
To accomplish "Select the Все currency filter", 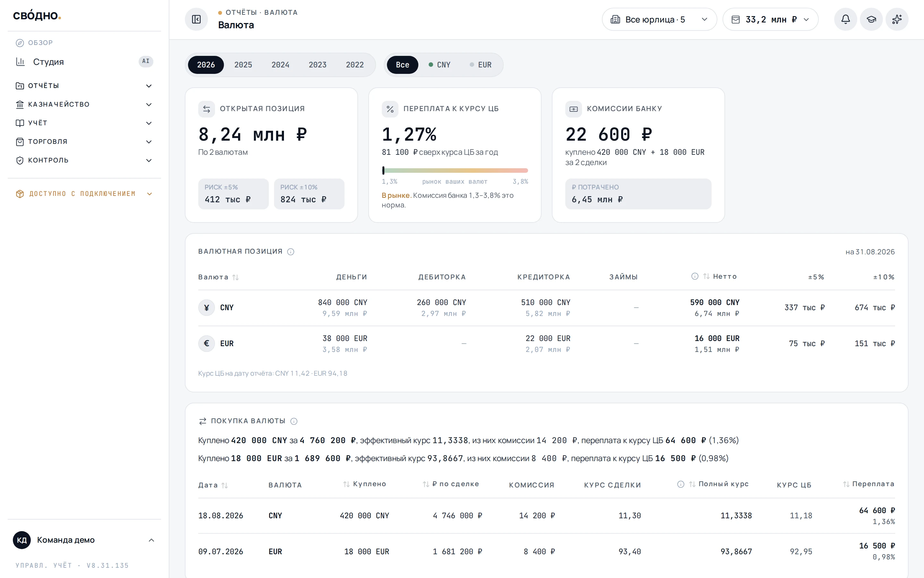I will tap(402, 65).
